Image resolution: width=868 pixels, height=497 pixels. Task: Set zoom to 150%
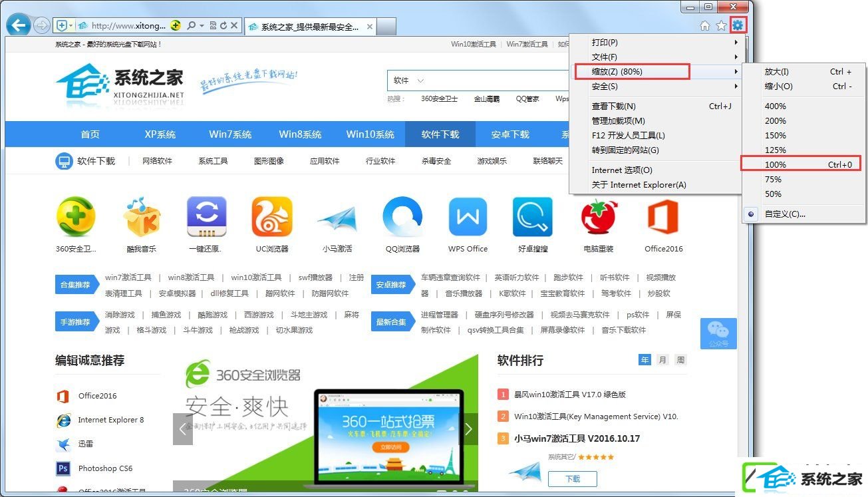[804, 136]
